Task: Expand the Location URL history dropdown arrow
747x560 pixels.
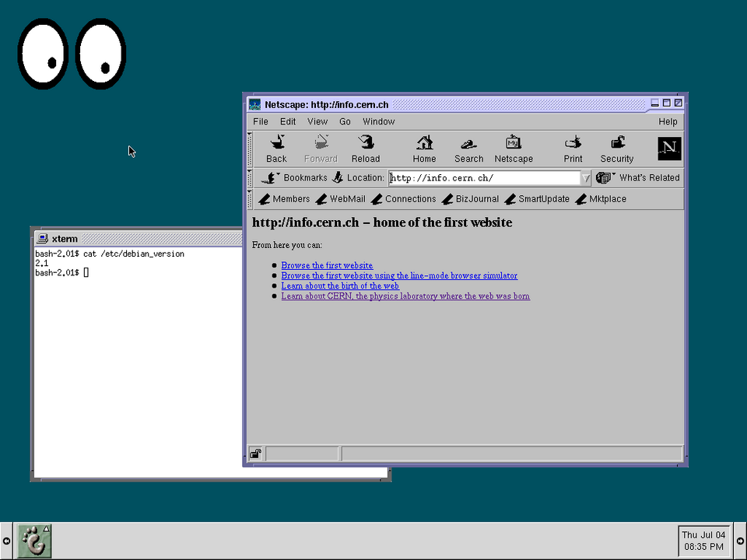Action: point(585,178)
